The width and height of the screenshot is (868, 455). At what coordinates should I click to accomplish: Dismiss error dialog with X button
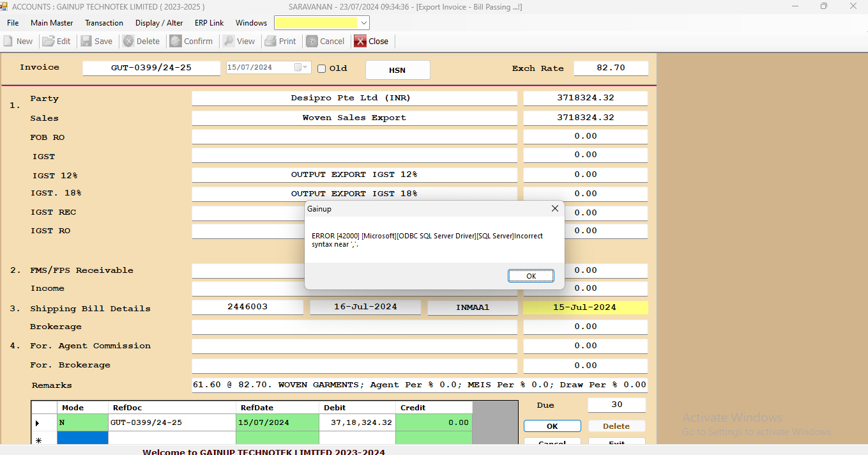(554, 208)
